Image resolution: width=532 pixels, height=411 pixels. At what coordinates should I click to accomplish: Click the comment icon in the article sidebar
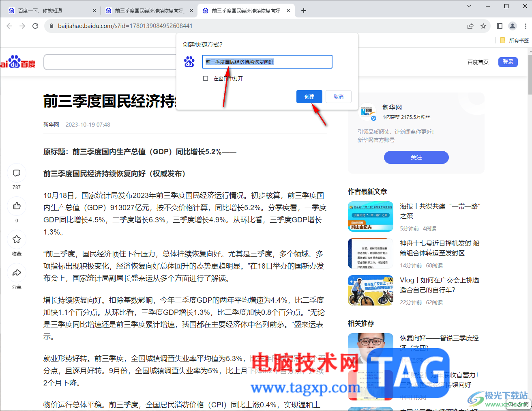click(17, 173)
